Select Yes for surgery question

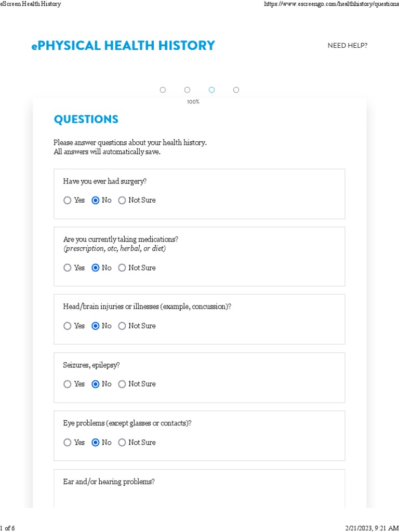coord(68,201)
